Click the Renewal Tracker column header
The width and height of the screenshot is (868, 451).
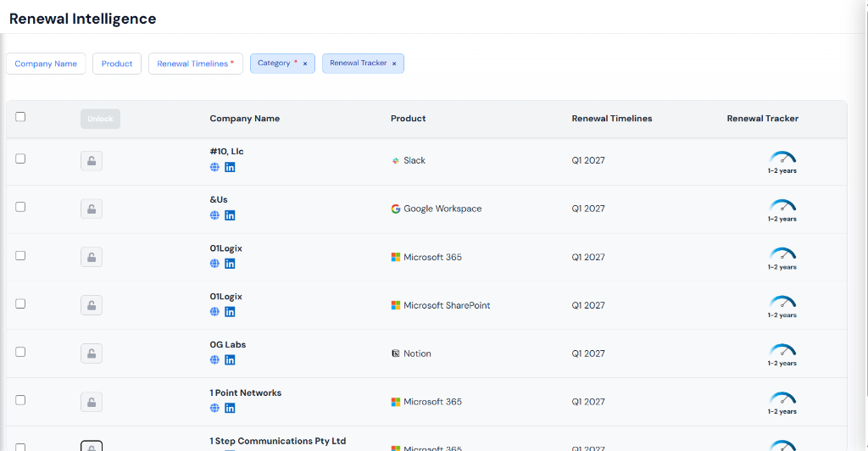click(762, 119)
